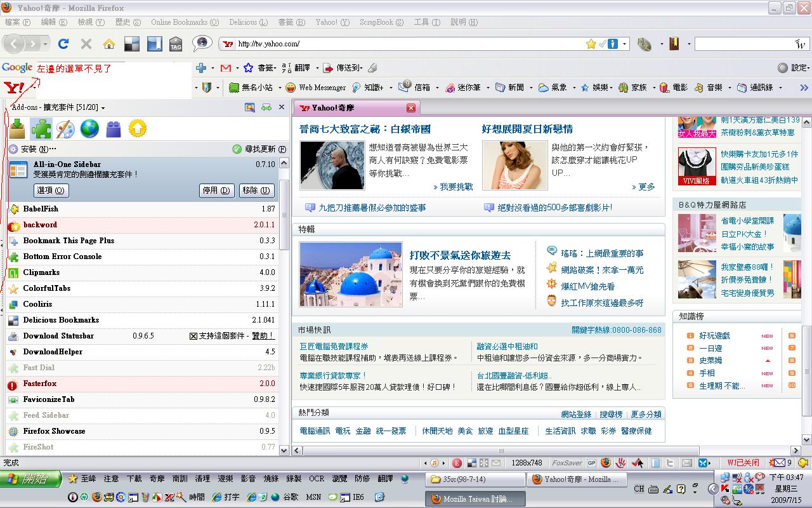Select the green puzzle Extensions icon
The height and width of the screenshot is (508, 812).
tap(41, 129)
